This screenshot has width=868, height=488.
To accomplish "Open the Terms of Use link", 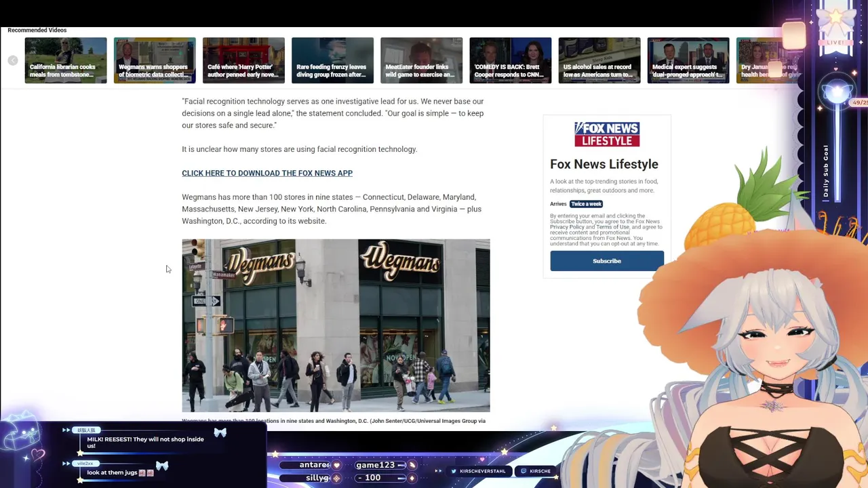I will 612,227.
